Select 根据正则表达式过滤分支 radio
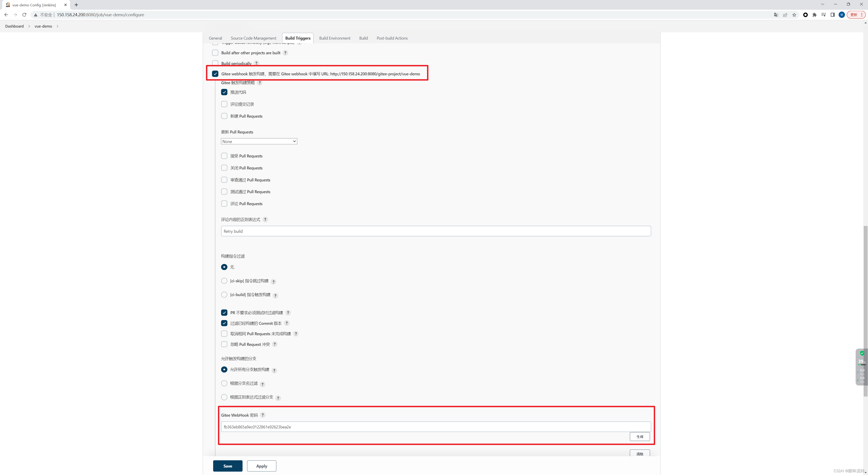 (x=224, y=397)
